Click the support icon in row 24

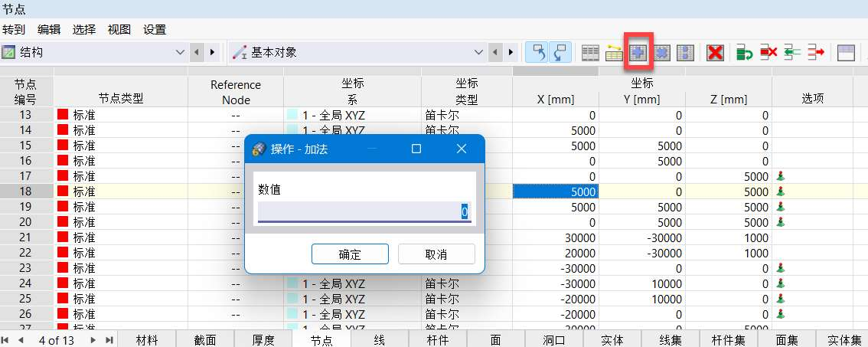[781, 284]
